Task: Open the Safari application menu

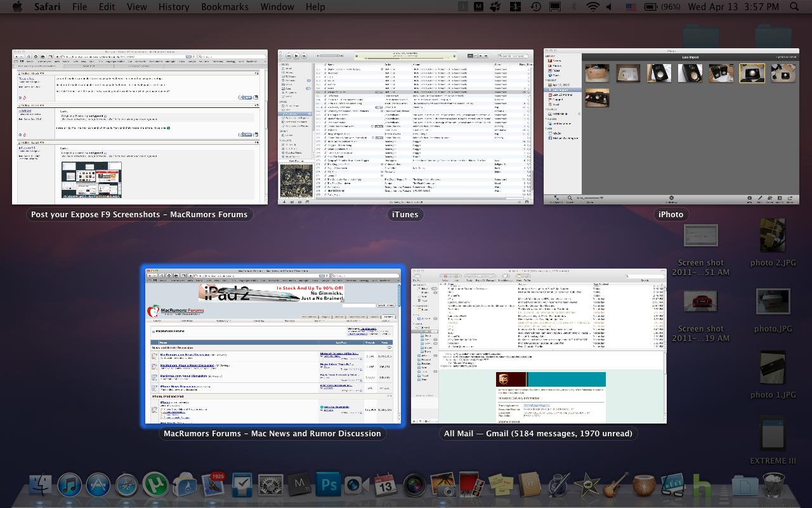Action: pyautogui.click(x=48, y=7)
